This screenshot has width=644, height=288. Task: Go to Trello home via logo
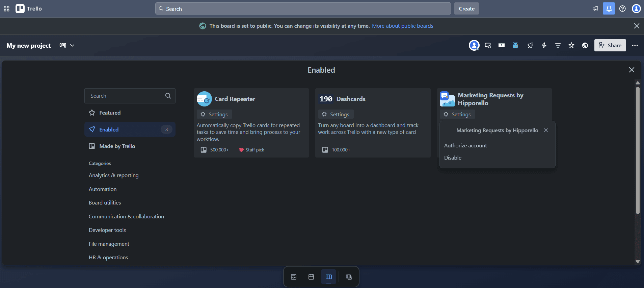pyautogui.click(x=29, y=9)
